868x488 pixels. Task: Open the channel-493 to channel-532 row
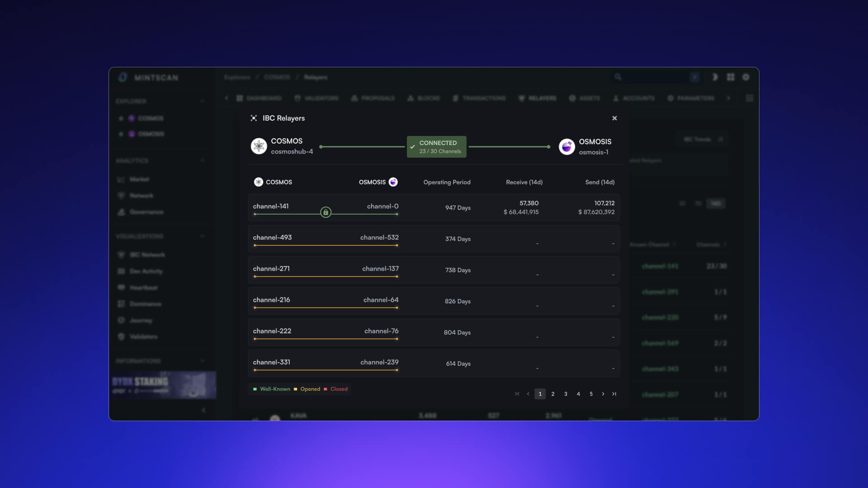click(x=433, y=239)
